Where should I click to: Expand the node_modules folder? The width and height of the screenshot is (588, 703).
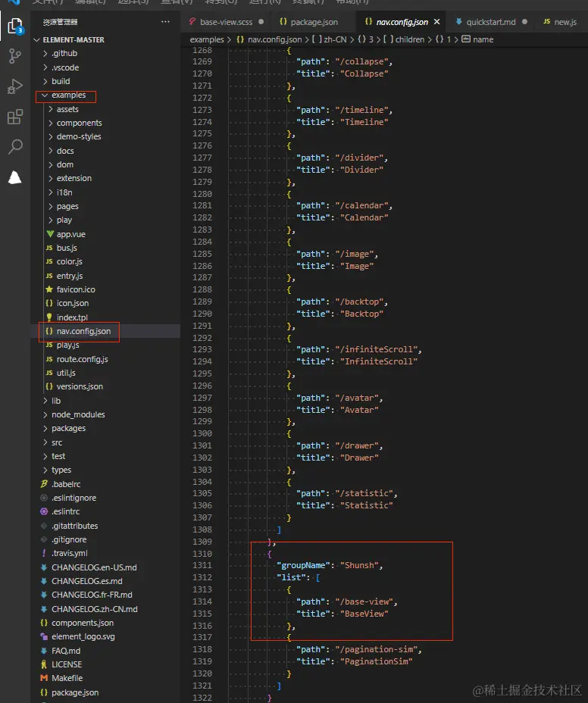(x=45, y=414)
